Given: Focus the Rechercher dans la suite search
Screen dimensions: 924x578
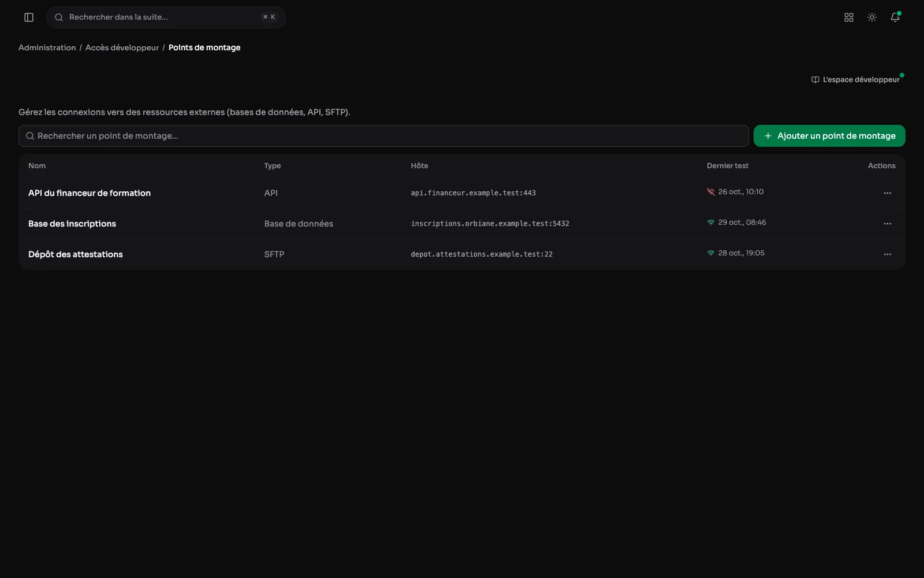Looking at the screenshot, I should (166, 17).
